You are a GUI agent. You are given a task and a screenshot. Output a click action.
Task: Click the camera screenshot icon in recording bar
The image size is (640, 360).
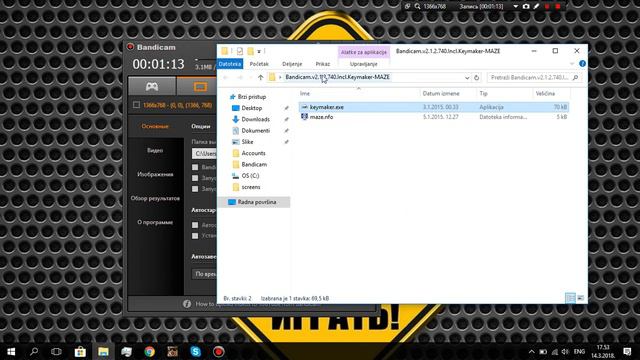point(526,7)
